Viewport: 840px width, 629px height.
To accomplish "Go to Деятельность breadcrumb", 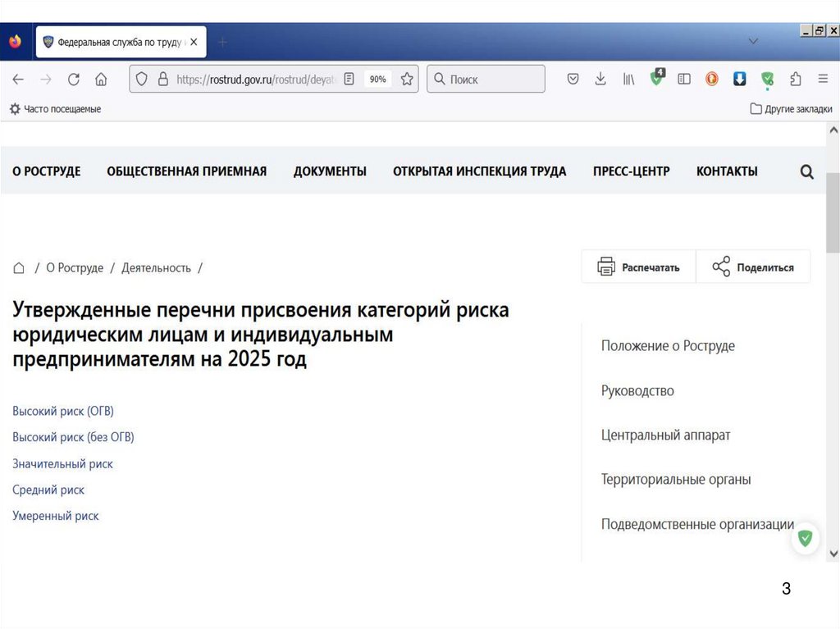I will click(x=156, y=267).
